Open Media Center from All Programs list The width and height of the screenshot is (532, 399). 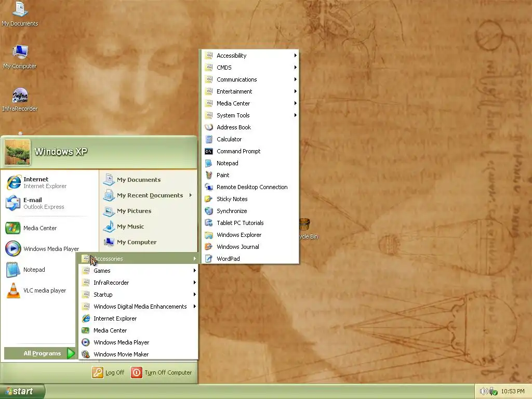point(138,330)
